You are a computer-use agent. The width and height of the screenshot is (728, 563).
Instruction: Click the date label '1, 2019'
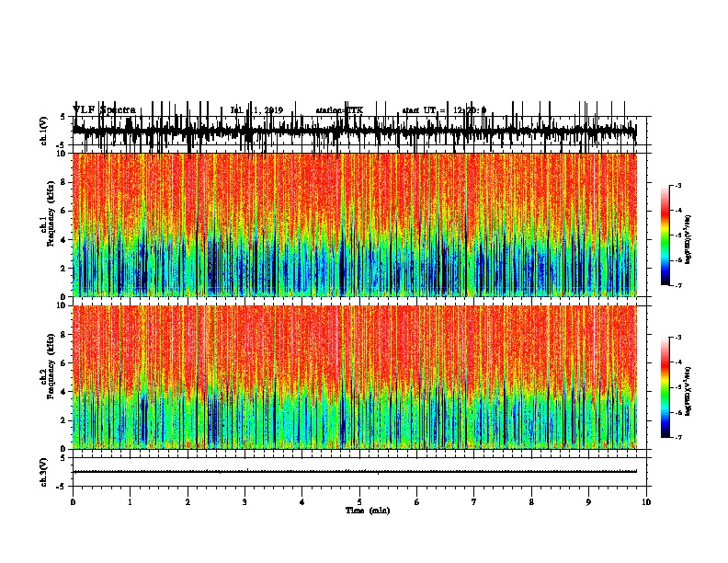click(267, 110)
